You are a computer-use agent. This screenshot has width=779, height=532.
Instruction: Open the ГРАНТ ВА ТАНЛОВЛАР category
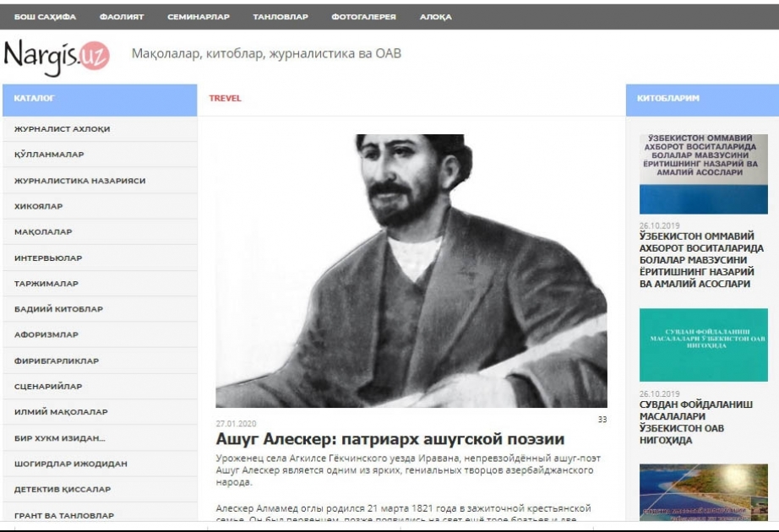click(100, 513)
